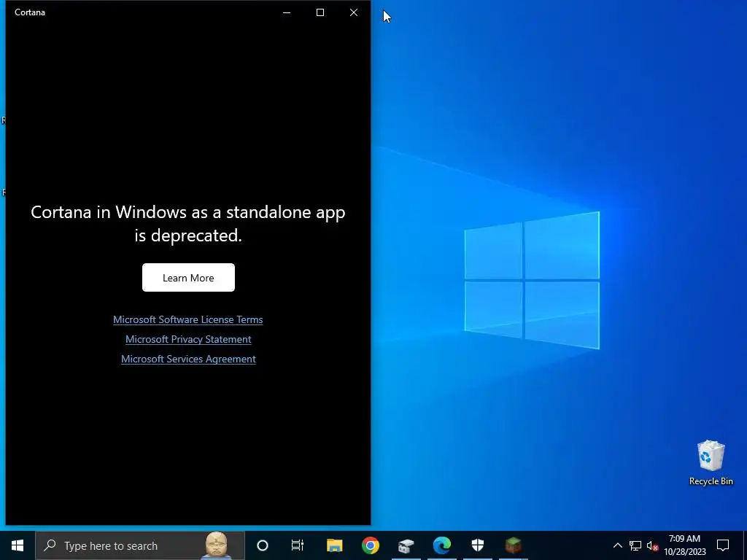This screenshot has width=747, height=560.
Task: Click the Learn More button in Cortana
Action: point(188,278)
